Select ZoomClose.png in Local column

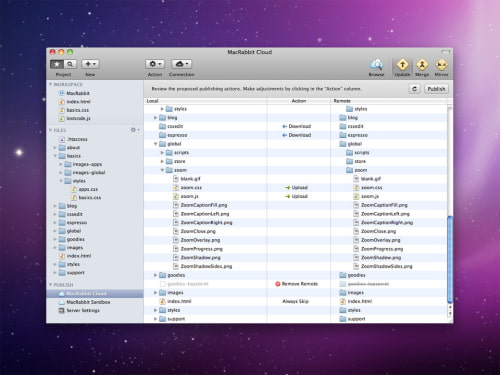[195, 231]
